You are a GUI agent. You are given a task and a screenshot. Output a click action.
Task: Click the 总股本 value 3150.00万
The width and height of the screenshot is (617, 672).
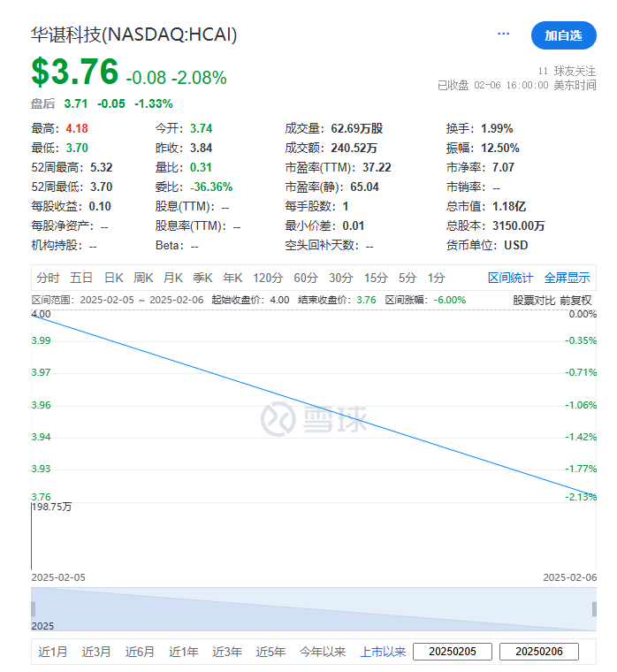[519, 225]
